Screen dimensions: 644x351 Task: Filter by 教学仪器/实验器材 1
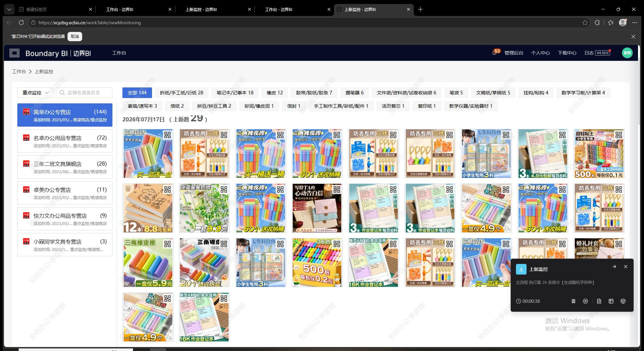[471, 106]
